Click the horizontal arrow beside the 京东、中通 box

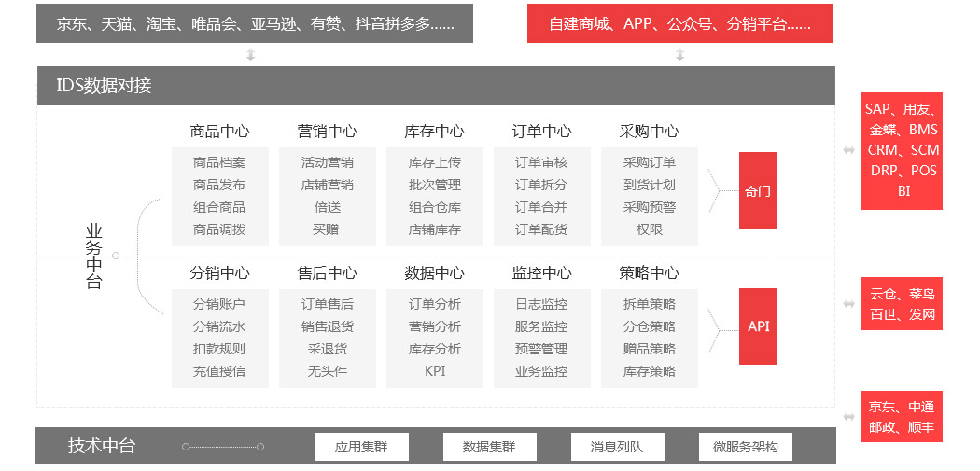click(x=848, y=417)
